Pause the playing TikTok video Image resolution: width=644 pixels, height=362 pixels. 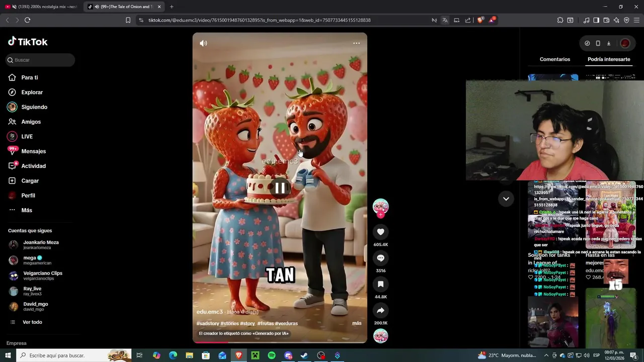tap(280, 188)
